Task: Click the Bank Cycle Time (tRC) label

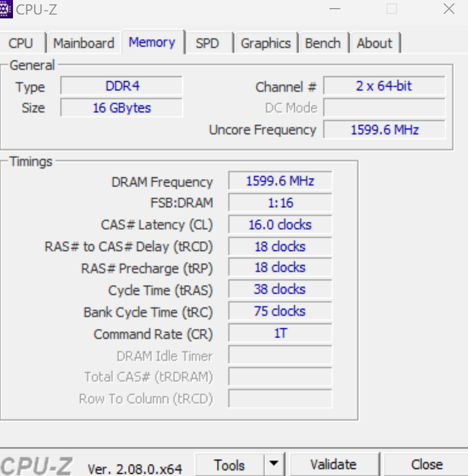Action: (148, 313)
